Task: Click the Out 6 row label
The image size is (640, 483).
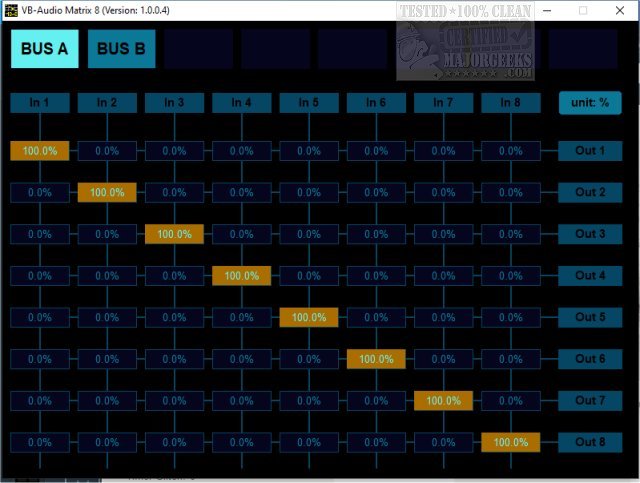Action: (x=590, y=359)
